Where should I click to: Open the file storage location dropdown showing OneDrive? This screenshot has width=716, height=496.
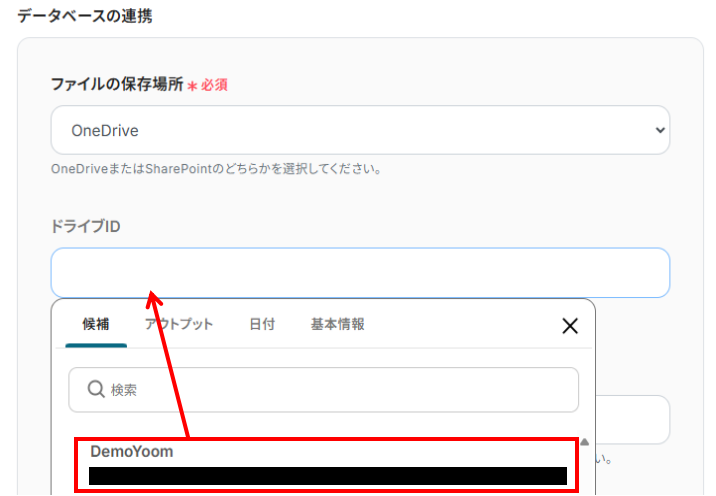(360, 130)
